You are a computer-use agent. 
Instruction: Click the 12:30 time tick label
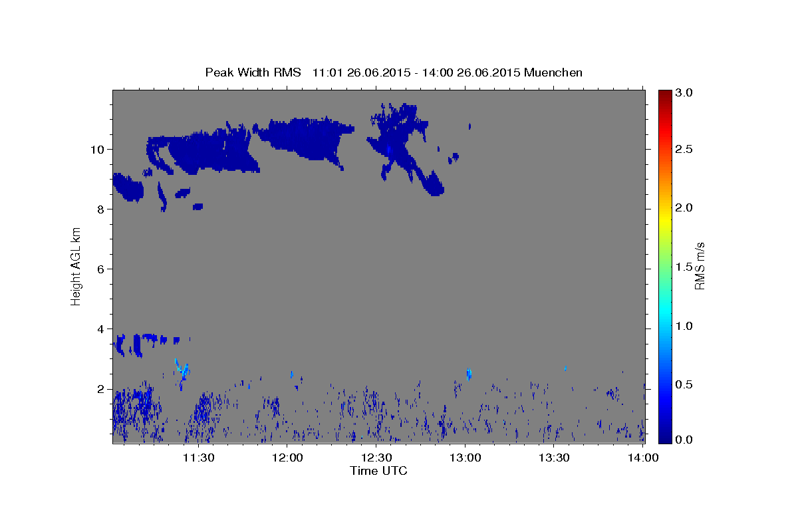[x=376, y=458]
